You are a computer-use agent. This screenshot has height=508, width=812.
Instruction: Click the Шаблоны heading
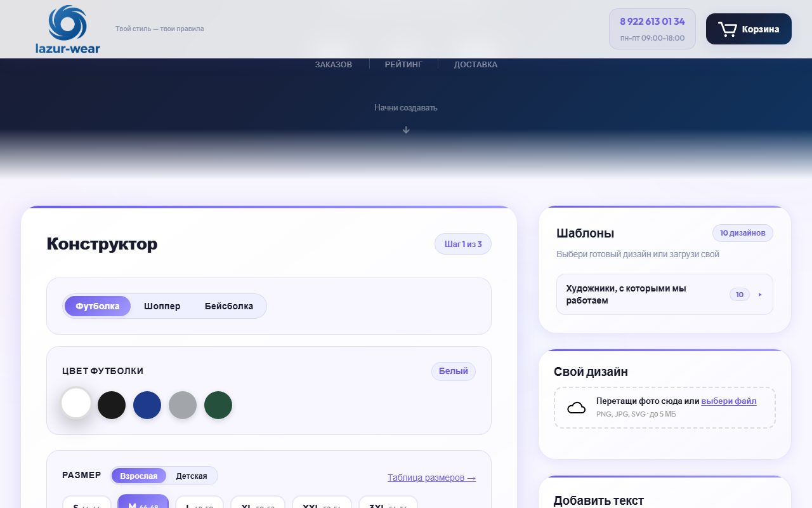click(x=585, y=233)
